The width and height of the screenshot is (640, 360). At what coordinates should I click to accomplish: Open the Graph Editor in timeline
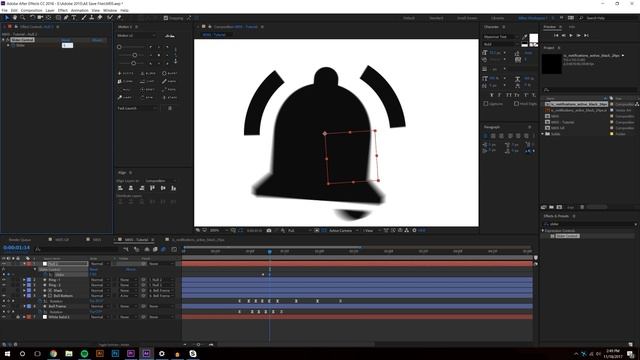point(174,249)
